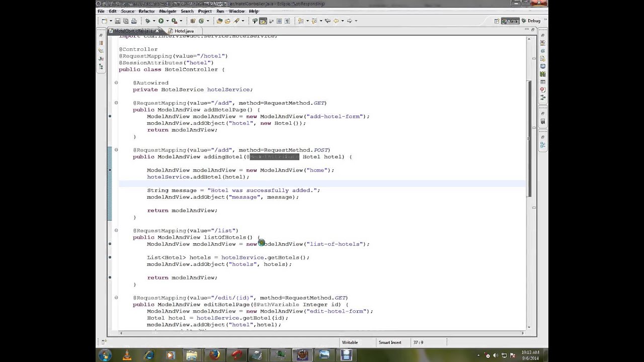Click the green Run toolbar button
Viewport: 644px width, 362px height.
coord(161,21)
